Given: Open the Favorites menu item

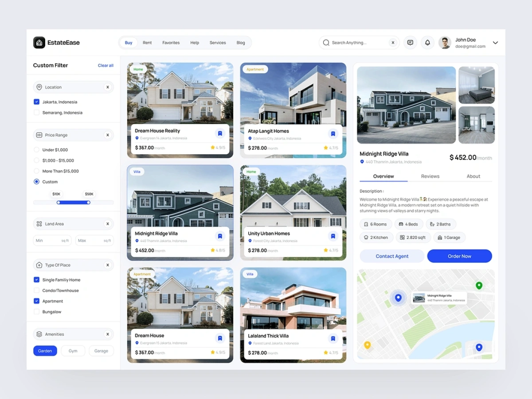Looking at the screenshot, I should pyautogui.click(x=171, y=43).
